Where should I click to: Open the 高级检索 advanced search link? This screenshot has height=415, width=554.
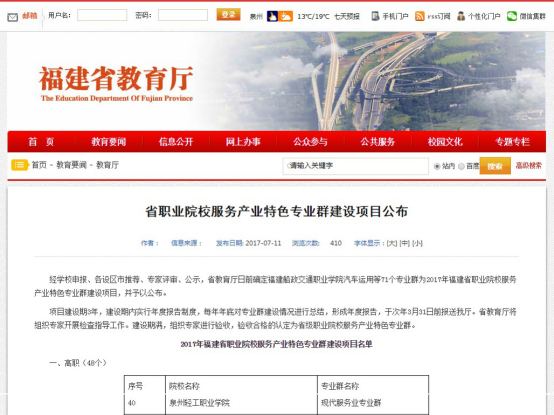(529, 165)
